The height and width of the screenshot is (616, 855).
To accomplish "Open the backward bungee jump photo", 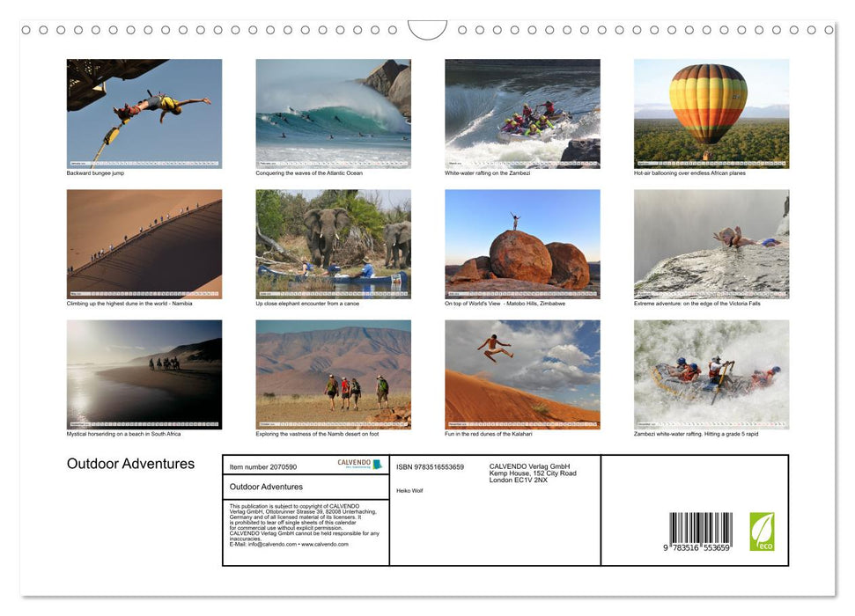I will (144, 114).
